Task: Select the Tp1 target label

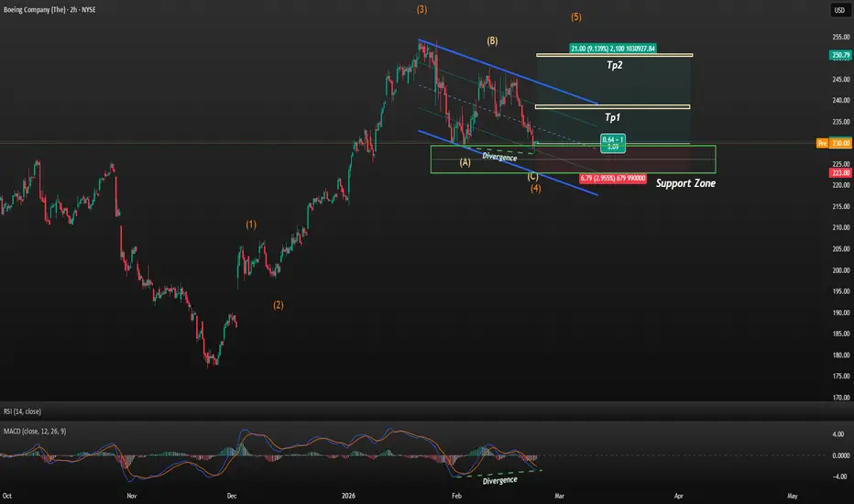Action: pyautogui.click(x=612, y=117)
